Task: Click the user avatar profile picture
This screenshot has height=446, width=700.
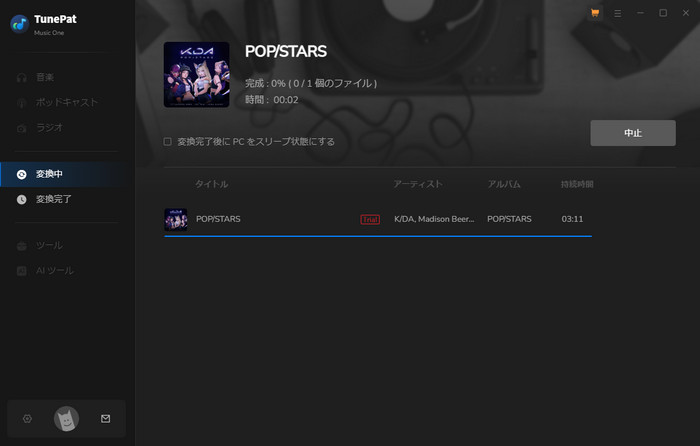Action: click(x=67, y=419)
